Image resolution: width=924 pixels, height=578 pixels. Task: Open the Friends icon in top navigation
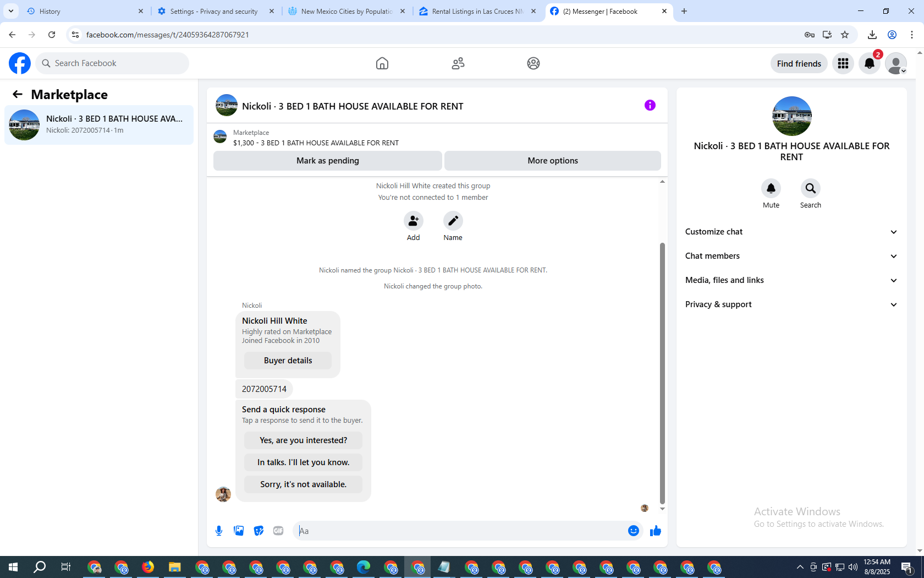click(458, 63)
